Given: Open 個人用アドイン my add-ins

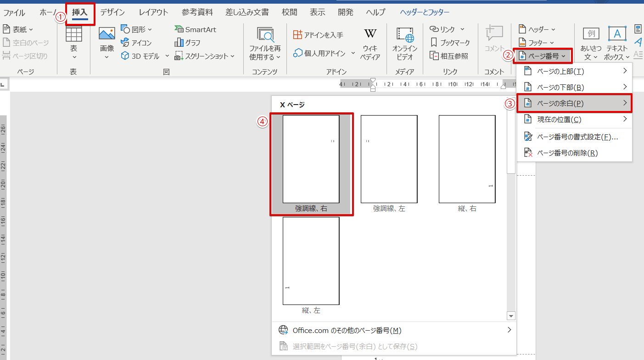Looking at the screenshot, I should pos(319,53).
